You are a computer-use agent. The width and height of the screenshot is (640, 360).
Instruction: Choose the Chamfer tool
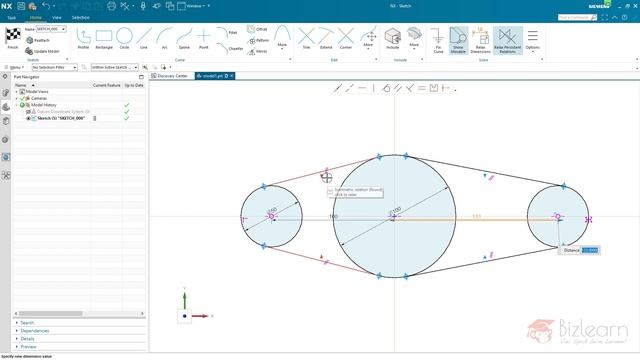[x=229, y=48]
